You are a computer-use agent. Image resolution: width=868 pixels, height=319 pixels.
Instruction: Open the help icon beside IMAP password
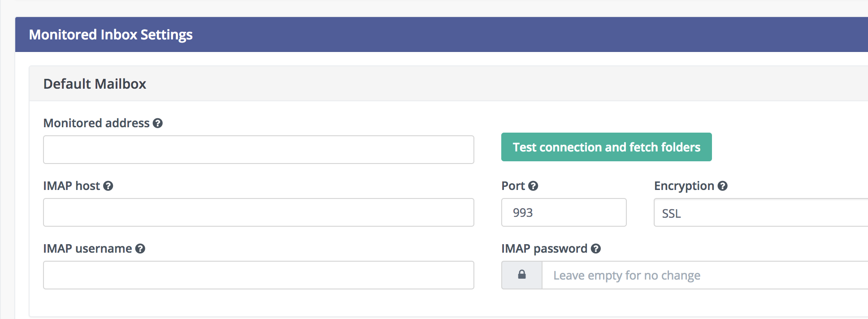click(595, 249)
